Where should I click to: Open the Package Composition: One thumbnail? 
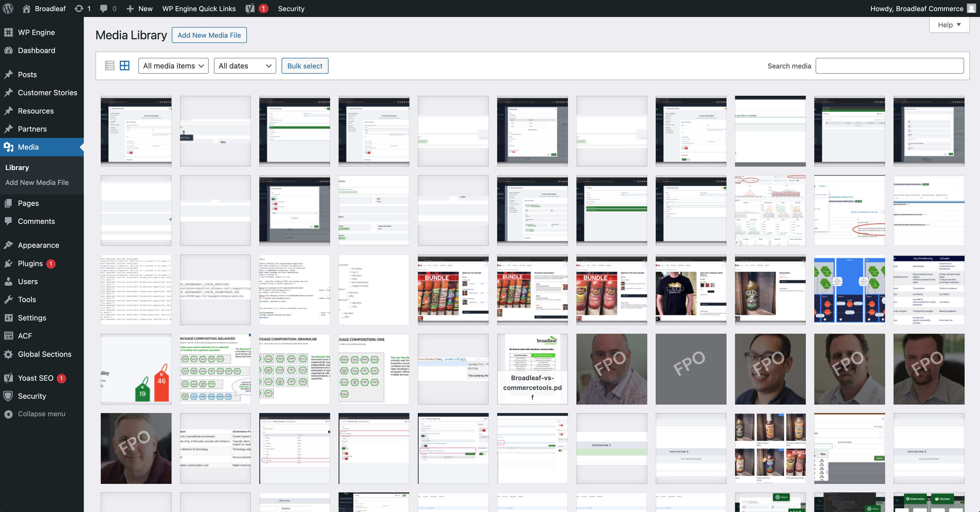tap(374, 369)
